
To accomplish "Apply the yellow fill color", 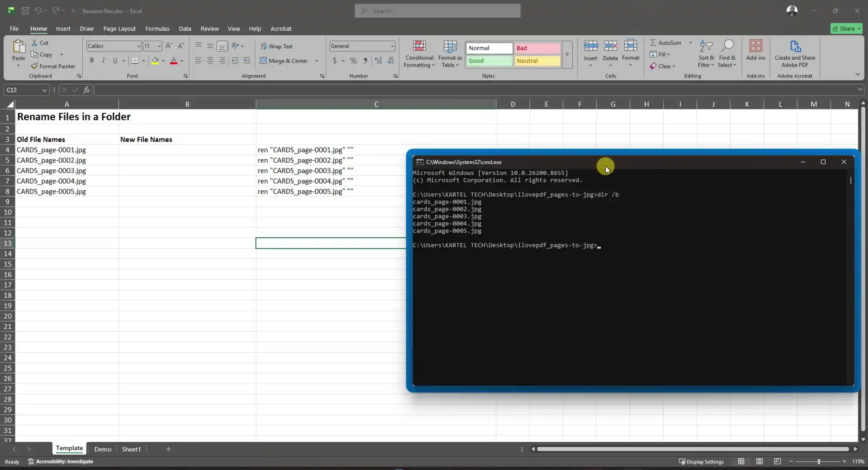I will 155,60.
